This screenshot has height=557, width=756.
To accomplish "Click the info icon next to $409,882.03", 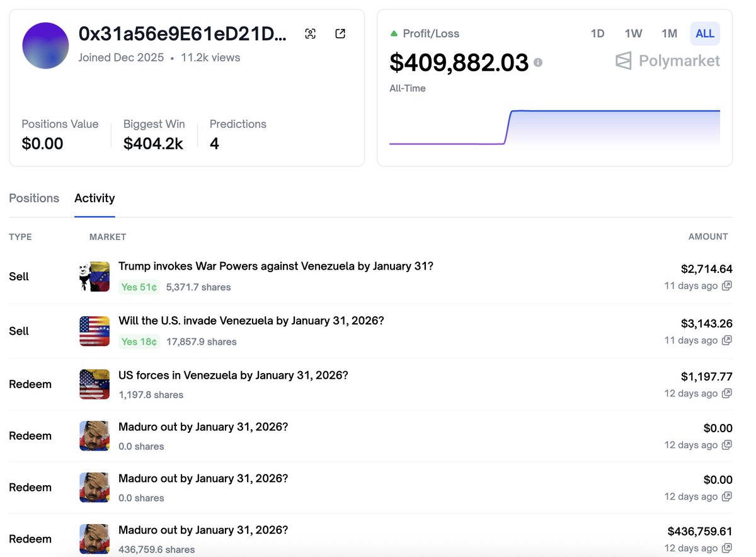I will (x=538, y=62).
